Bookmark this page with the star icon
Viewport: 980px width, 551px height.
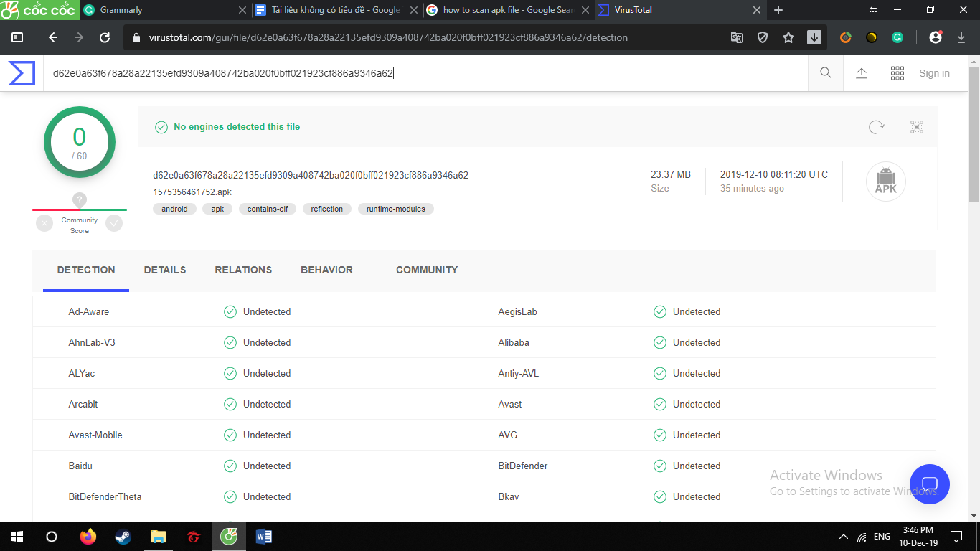(788, 37)
